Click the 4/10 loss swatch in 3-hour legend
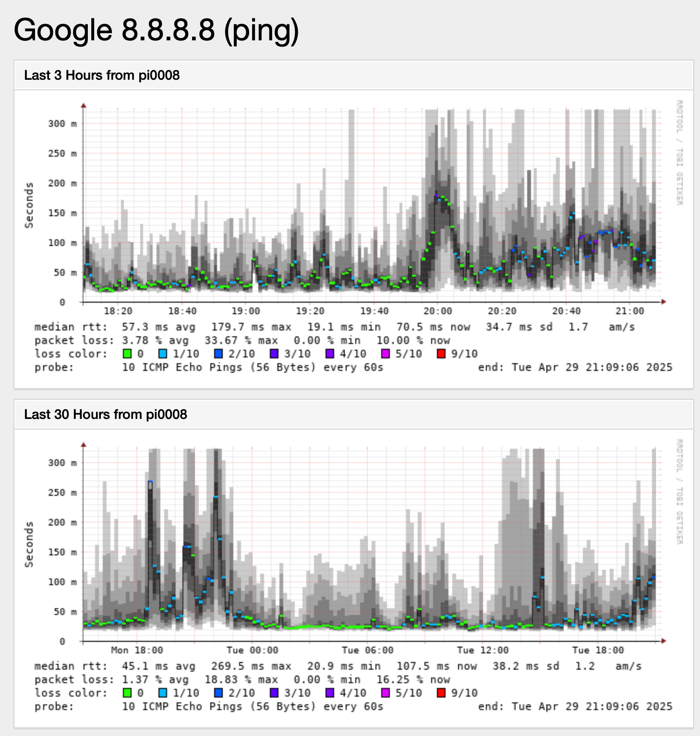Screen dimensions: 700x736 tap(330, 354)
